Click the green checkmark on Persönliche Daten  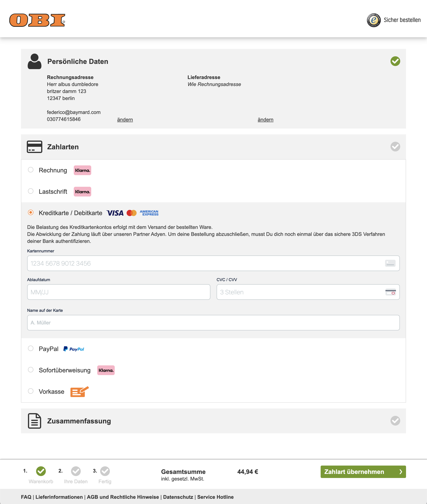pyautogui.click(x=395, y=62)
